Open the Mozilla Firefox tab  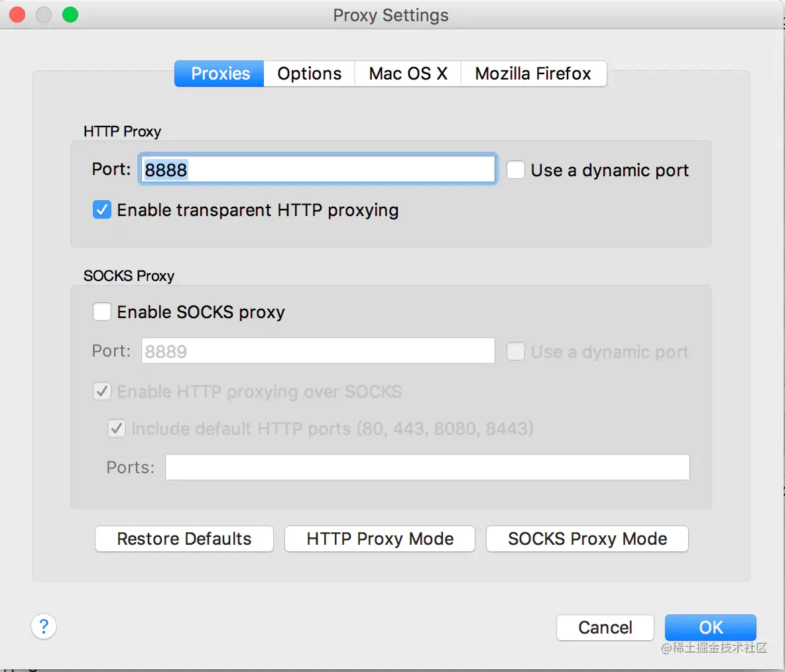(534, 74)
